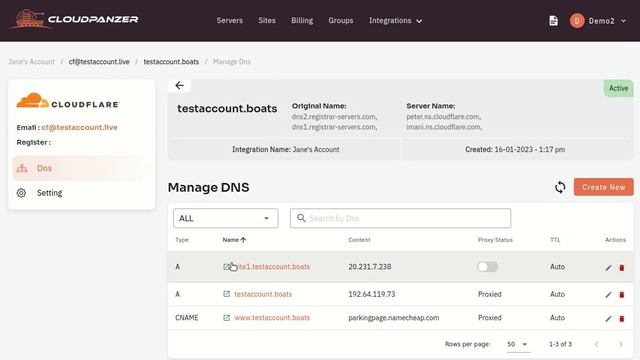Open external link icon for testaccount.boats

point(227,294)
